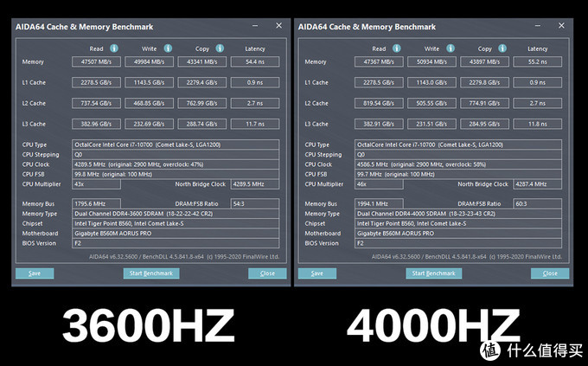
Task: Select L2 Cache read 819.54 GB/s
Action: (x=379, y=103)
